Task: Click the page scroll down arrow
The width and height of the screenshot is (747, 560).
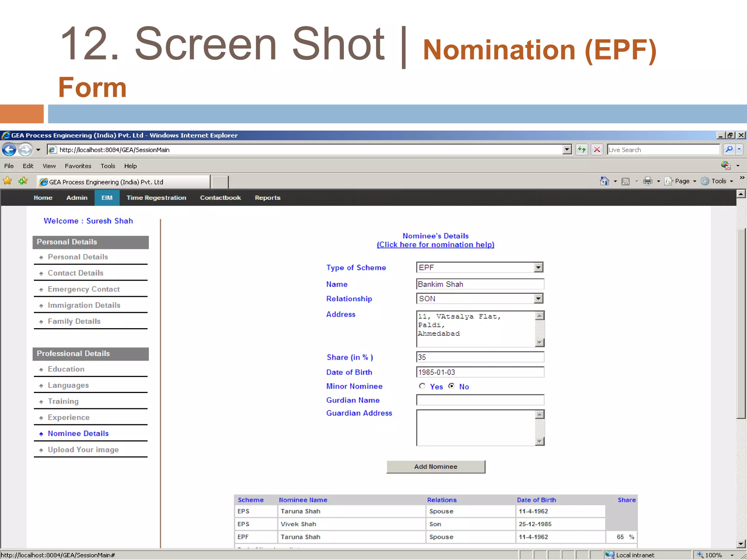Action: (741, 544)
